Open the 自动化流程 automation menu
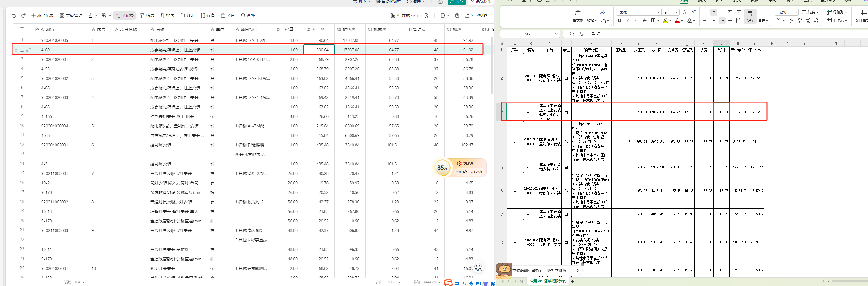The height and width of the screenshot is (286, 868). point(388,2)
